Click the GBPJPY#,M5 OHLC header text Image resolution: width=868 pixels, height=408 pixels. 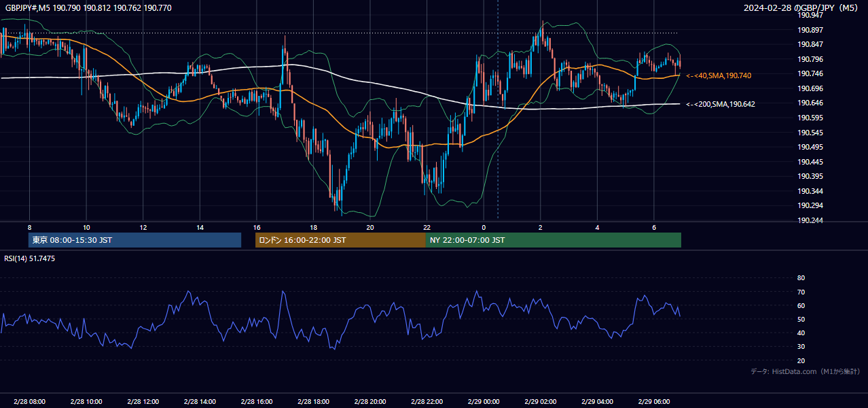[88, 7]
